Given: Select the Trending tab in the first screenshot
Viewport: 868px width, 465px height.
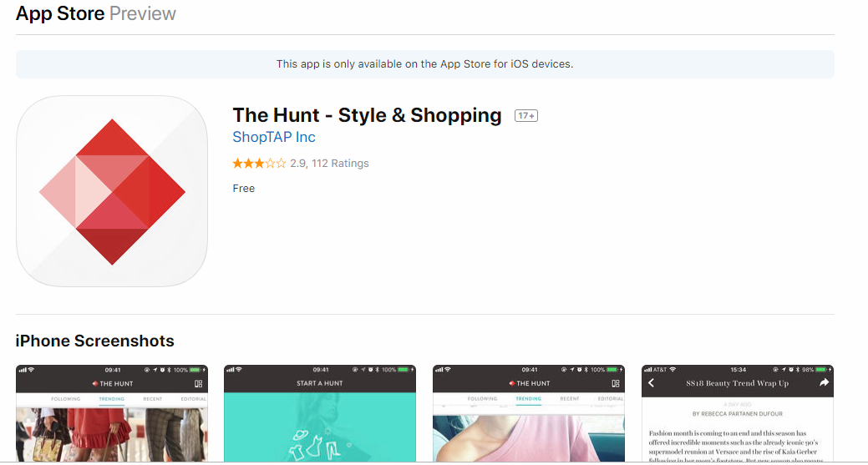Looking at the screenshot, I should point(111,399).
